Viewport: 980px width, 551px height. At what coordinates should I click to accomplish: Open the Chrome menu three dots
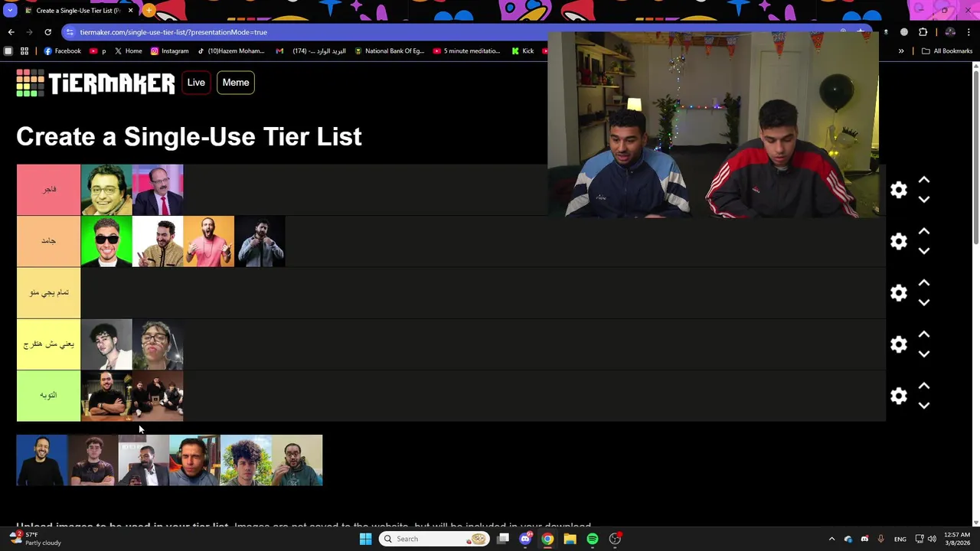(x=969, y=32)
